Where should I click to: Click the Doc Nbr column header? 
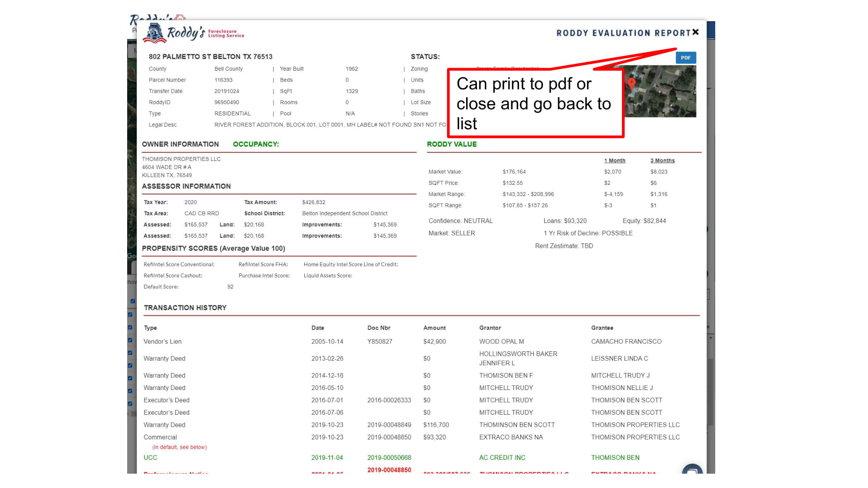click(x=379, y=328)
